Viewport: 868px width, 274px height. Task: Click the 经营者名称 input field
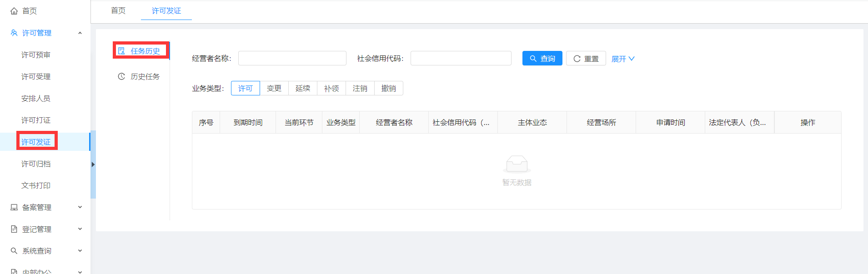click(x=292, y=58)
